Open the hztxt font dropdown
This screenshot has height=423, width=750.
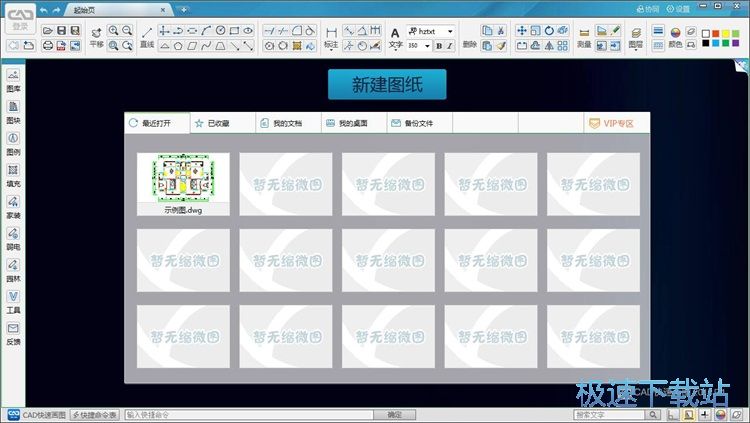click(450, 31)
